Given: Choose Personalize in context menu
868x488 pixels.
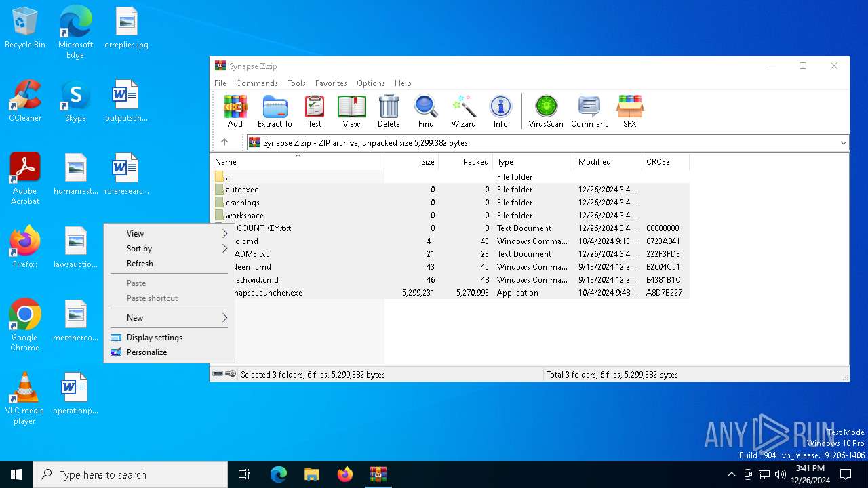Looking at the screenshot, I should (169, 352).
